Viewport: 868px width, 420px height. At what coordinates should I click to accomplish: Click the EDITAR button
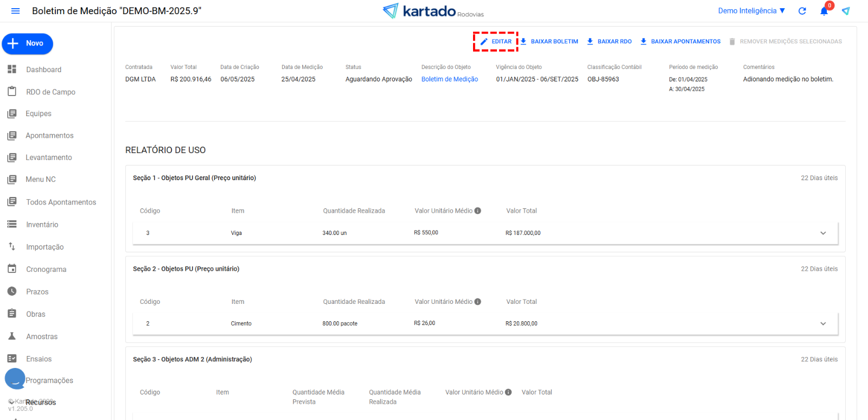point(496,42)
